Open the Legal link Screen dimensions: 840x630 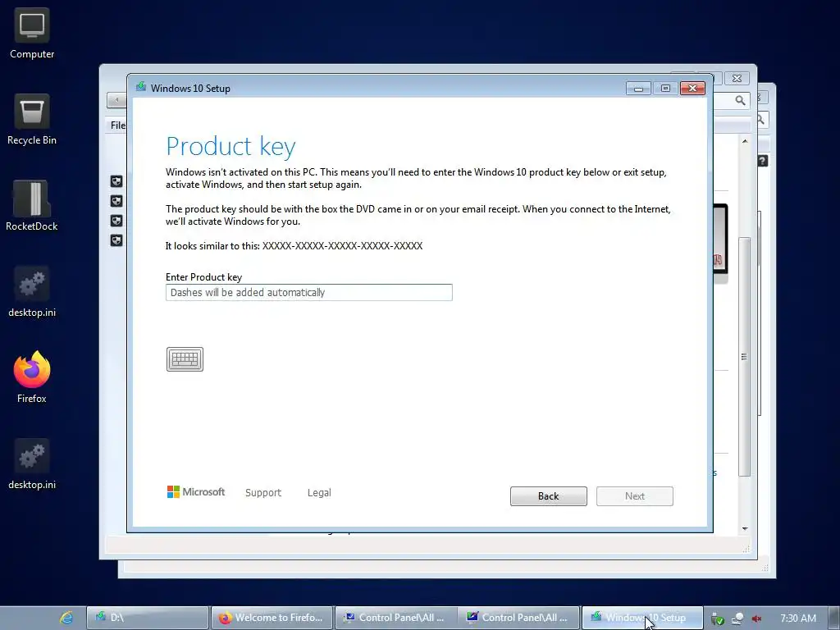click(319, 492)
